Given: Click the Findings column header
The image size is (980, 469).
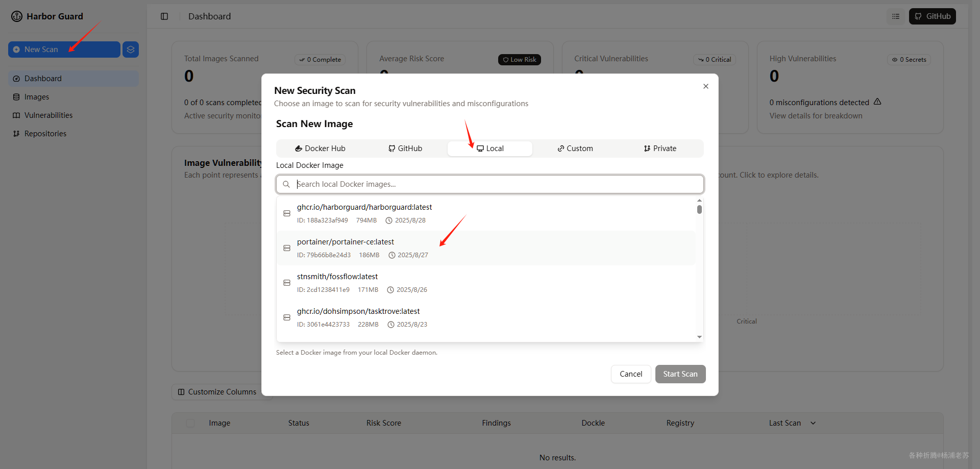Looking at the screenshot, I should coord(496,423).
